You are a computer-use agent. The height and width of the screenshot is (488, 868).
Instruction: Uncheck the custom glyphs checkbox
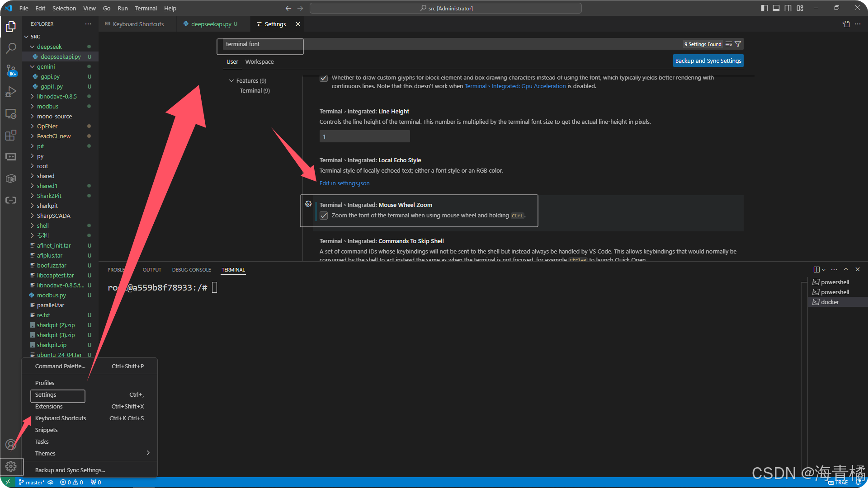[324, 78]
